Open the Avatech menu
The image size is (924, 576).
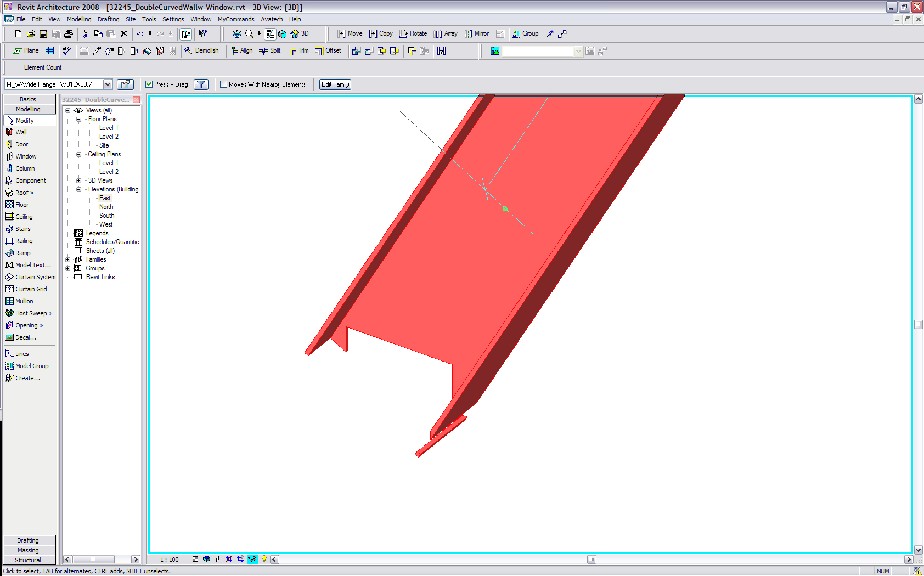pos(272,19)
